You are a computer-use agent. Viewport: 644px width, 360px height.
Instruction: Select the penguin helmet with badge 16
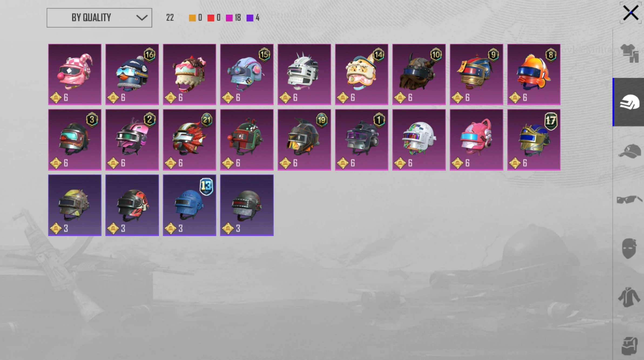click(132, 74)
